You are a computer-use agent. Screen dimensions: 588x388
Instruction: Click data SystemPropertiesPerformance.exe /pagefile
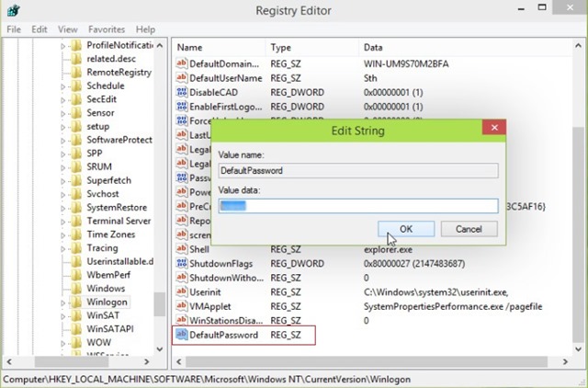click(x=453, y=306)
